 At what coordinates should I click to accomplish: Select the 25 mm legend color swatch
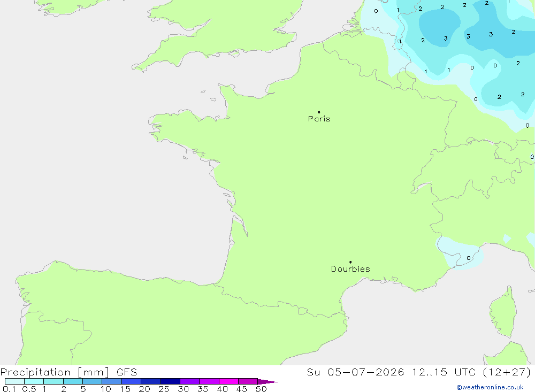tap(170, 381)
